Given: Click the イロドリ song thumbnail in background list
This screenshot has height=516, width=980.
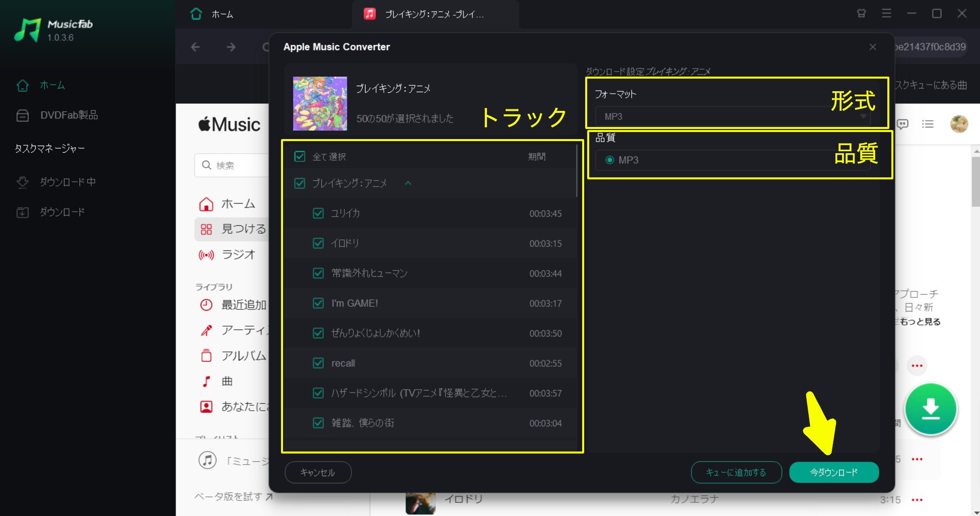Looking at the screenshot, I should click(421, 504).
